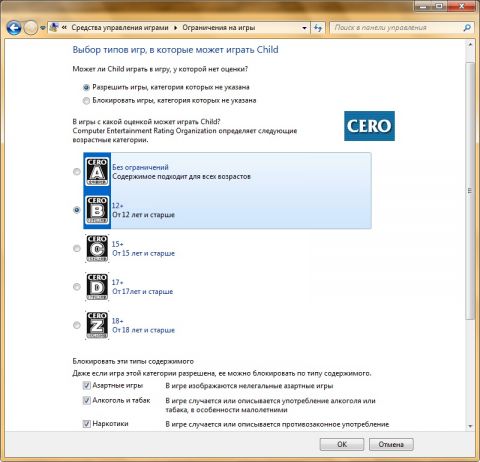Expand arrow after Средства управления играми breadcrumb
The height and width of the screenshot is (462, 480).
coord(175,28)
